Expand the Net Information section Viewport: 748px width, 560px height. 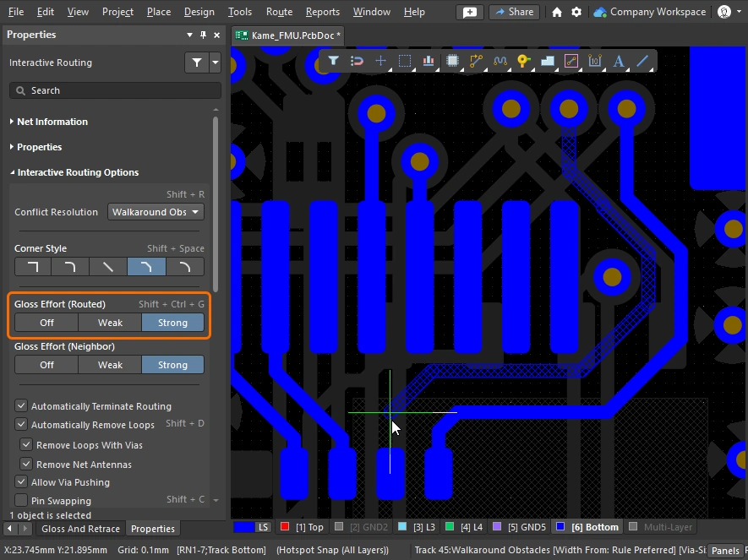click(52, 122)
